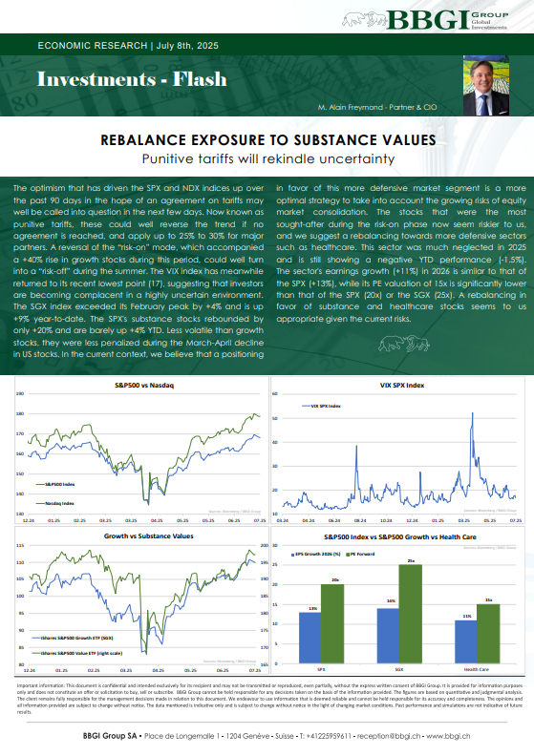Open the Growth vs Substance Values chart
The image size is (534, 756).
click(141, 599)
